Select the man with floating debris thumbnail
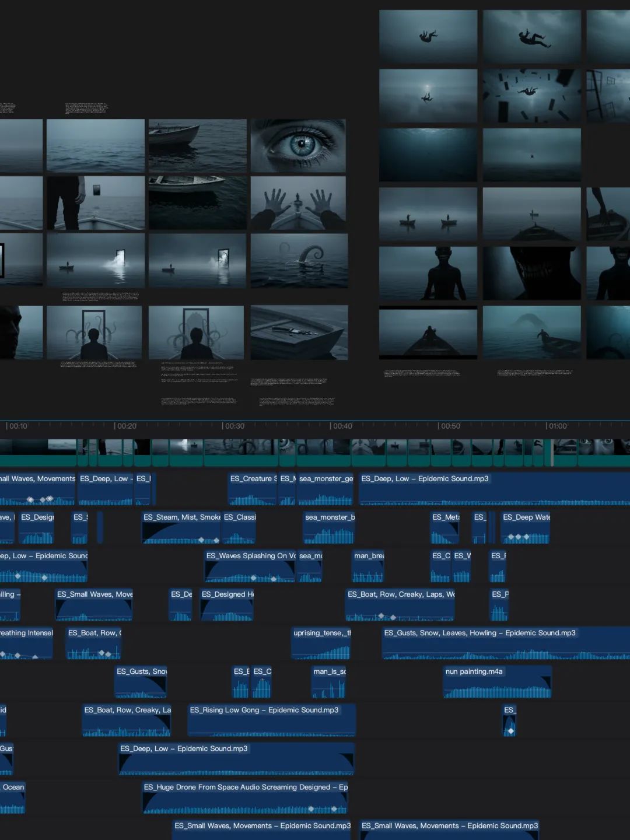 click(x=531, y=96)
